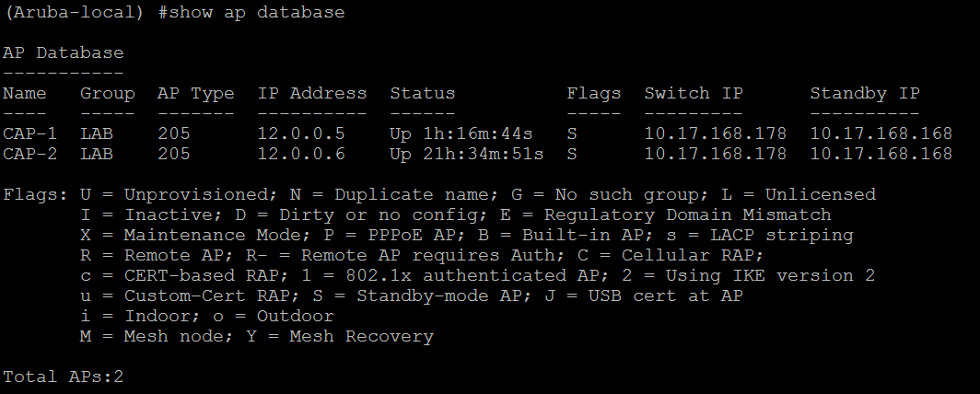Click the 'AP Type' column header
980x394 pixels.
tap(195, 94)
